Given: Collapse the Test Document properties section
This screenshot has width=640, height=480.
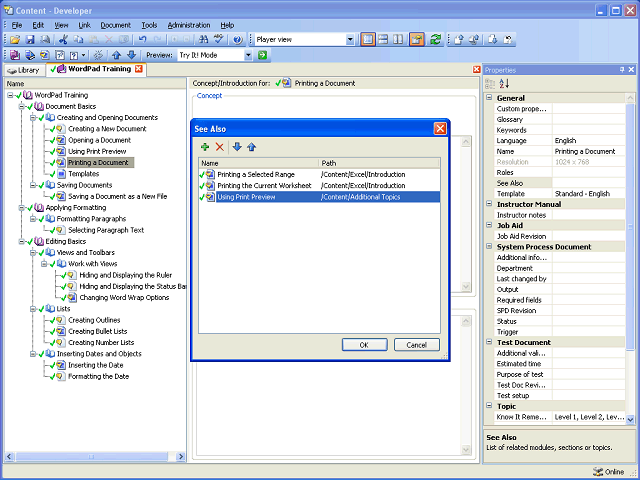Looking at the screenshot, I should [x=489, y=342].
